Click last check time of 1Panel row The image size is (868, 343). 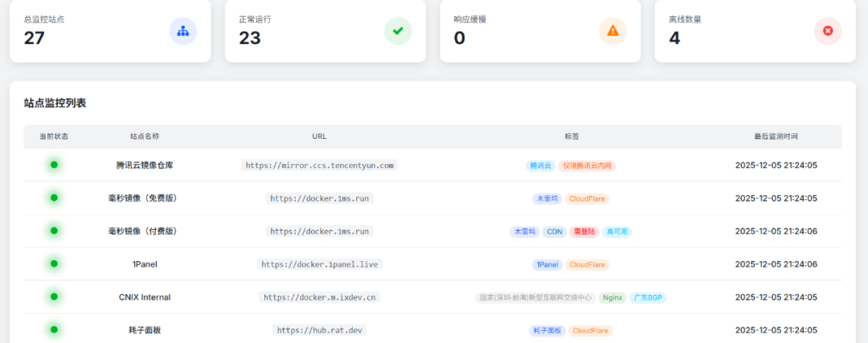point(776,264)
